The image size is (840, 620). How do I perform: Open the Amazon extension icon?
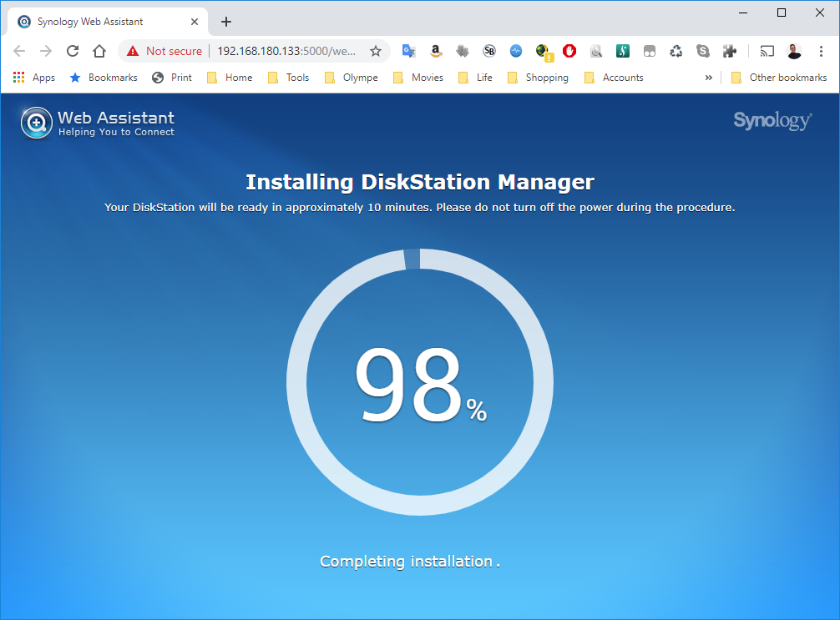436,51
